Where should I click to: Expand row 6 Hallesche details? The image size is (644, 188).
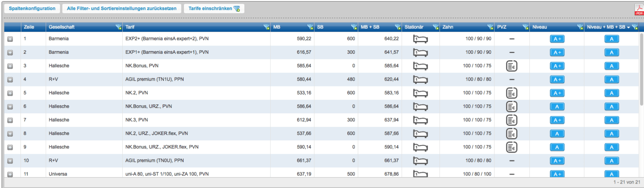click(x=10, y=106)
